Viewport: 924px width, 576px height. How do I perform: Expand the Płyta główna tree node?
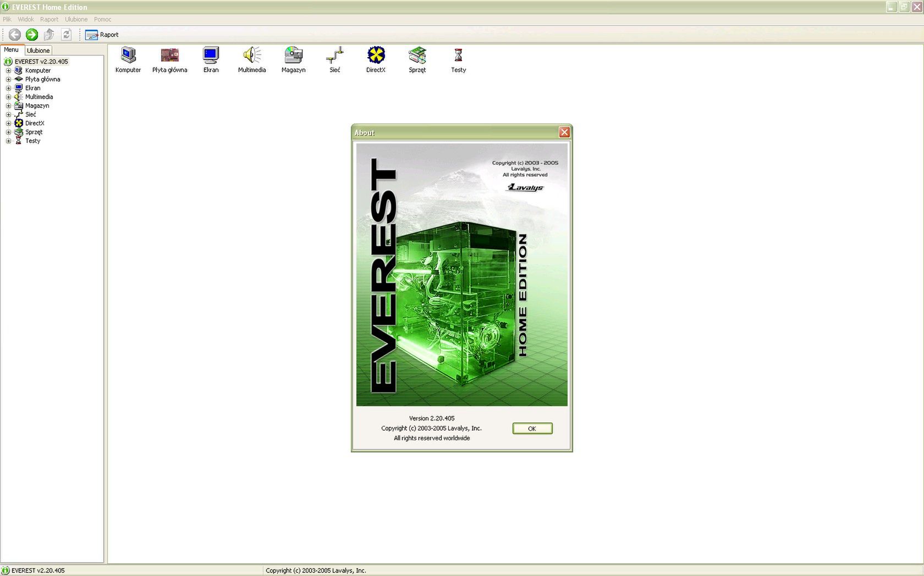[8, 79]
